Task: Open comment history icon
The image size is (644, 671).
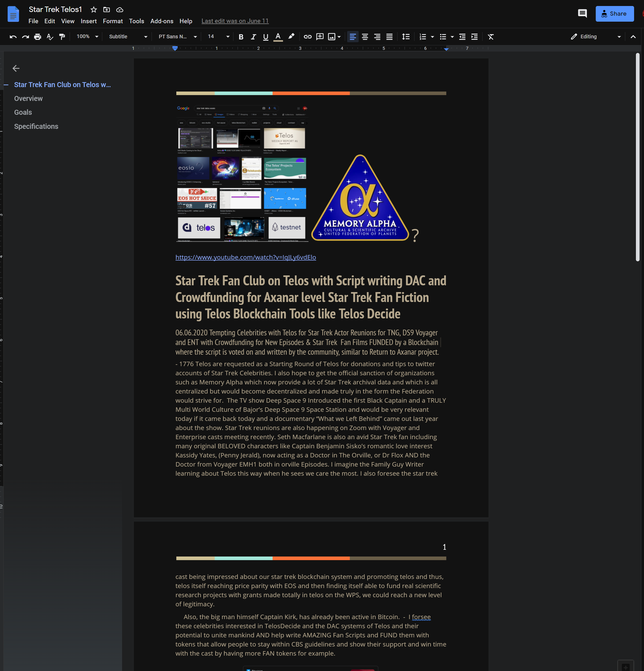Action: 582,14
